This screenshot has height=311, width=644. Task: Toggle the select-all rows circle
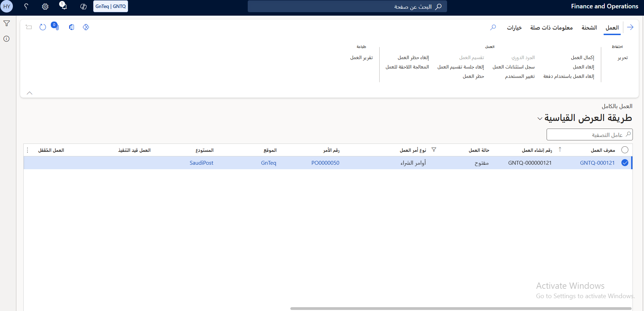pos(625,150)
